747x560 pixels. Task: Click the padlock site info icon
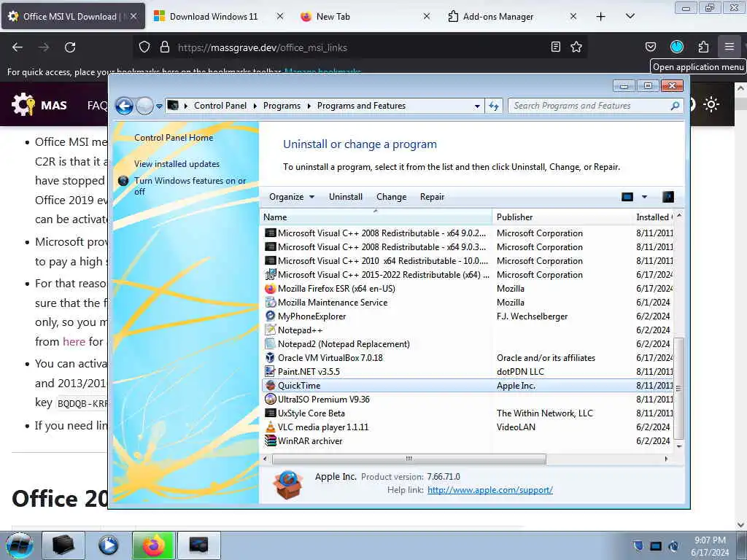click(165, 47)
